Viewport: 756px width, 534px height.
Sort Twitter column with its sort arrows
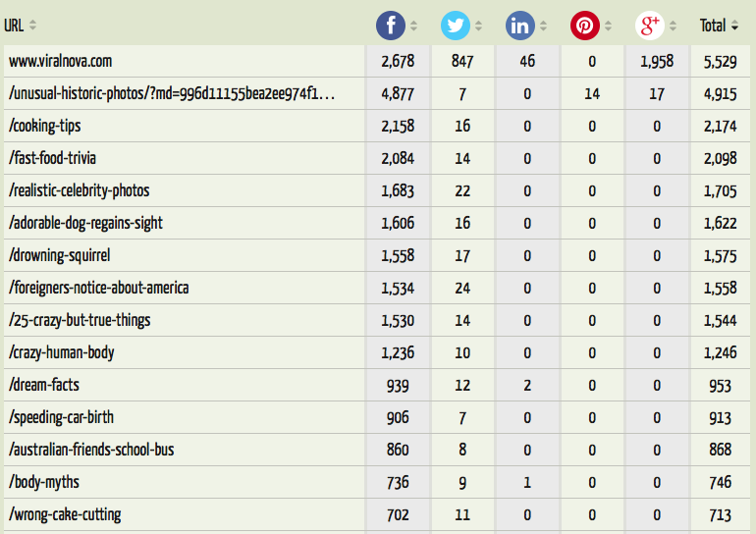click(x=478, y=26)
